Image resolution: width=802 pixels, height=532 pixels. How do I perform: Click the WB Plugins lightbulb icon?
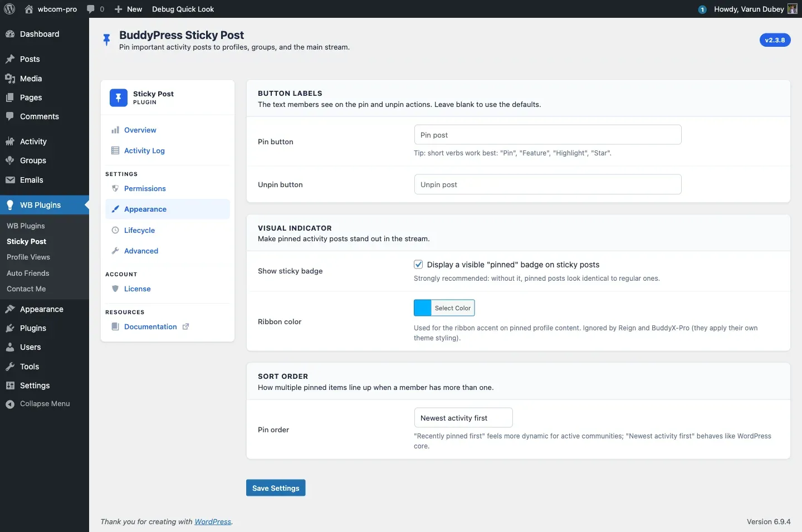[10, 205]
